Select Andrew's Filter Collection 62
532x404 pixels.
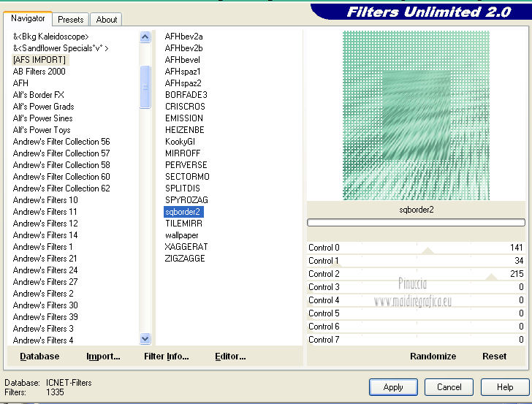[x=61, y=188]
